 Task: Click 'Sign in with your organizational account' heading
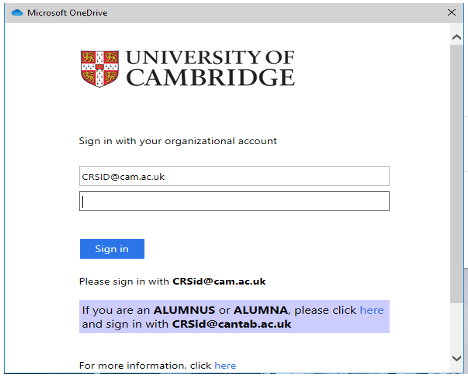pyautogui.click(x=178, y=141)
